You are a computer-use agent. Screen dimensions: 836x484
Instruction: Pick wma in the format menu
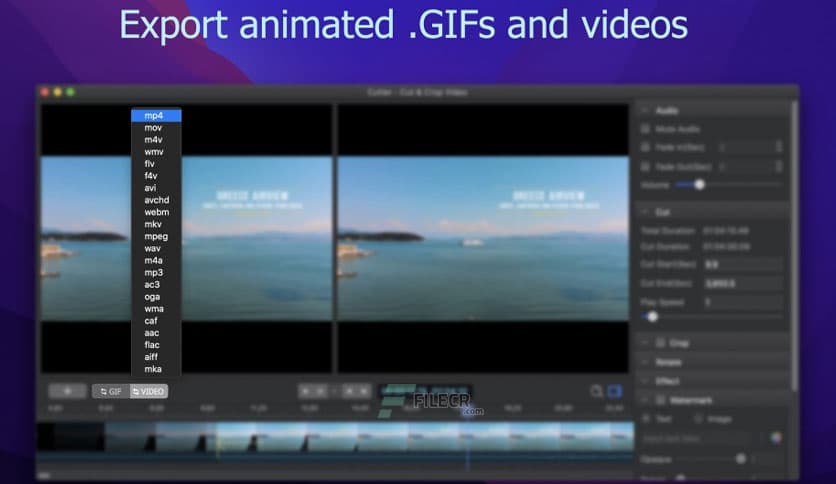[x=156, y=309]
